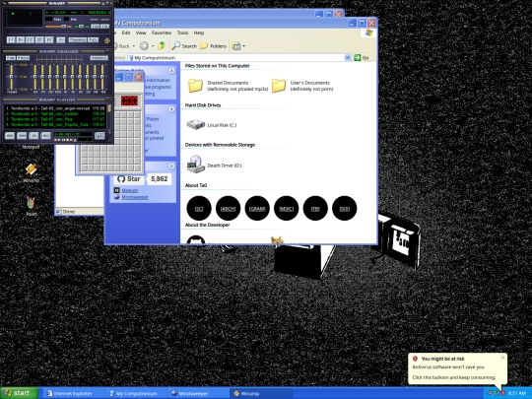Screen dimensions: 532x399
Task: Pause playback in Winamp
Action: [30, 39]
